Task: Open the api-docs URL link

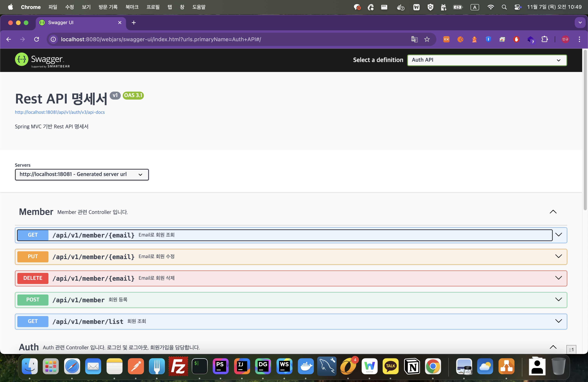Action: pyautogui.click(x=60, y=112)
